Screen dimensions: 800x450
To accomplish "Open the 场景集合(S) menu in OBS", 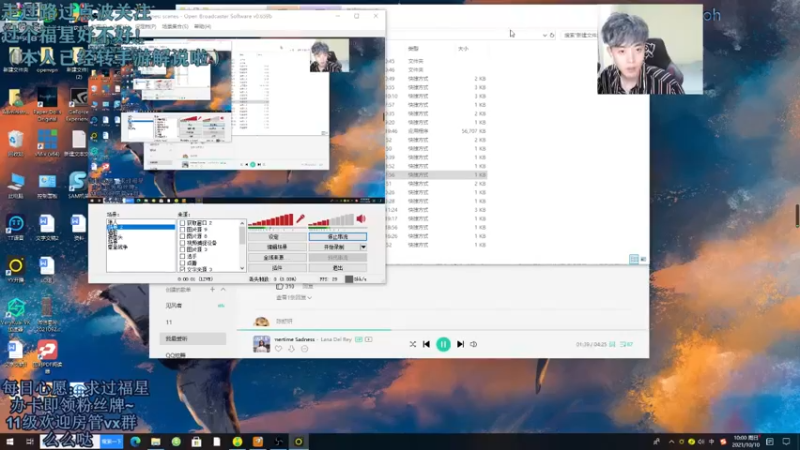I will [x=174, y=27].
